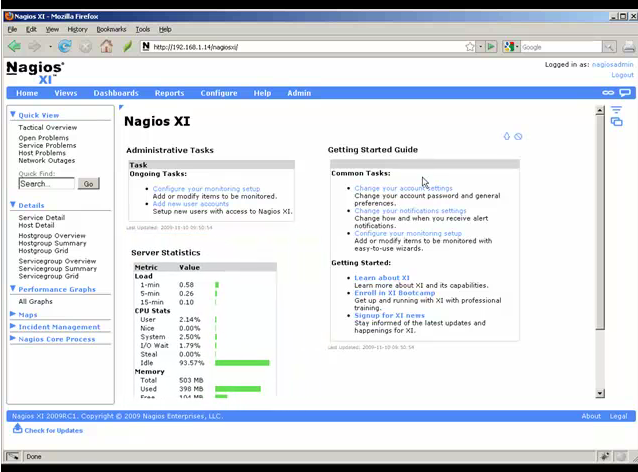Click the green pen toolbar icon
The image size is (638, 472).
tap(127, 46)
